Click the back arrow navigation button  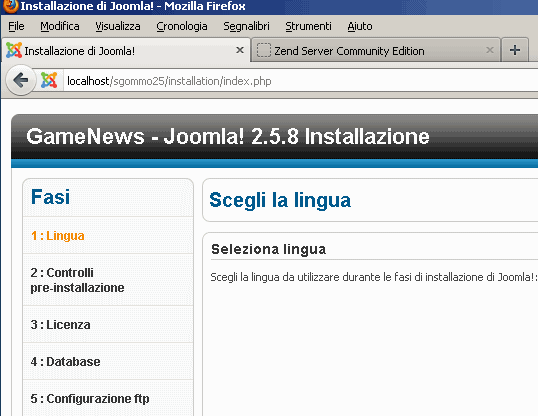click(21, 80)
